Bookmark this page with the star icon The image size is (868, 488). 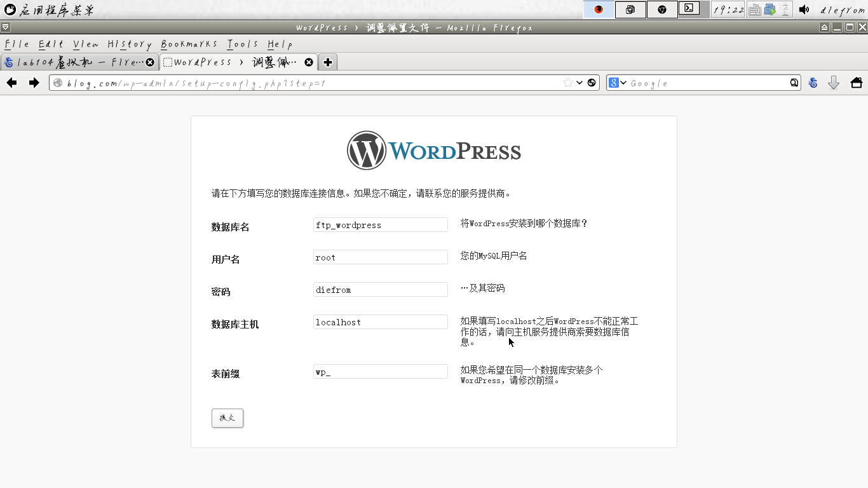point(568,83)
